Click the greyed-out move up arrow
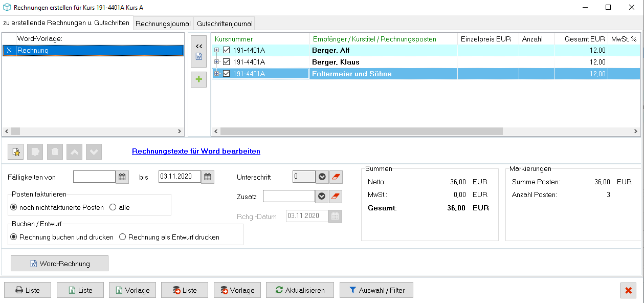This screenshot has height=303, width=644. coord(74,151)
